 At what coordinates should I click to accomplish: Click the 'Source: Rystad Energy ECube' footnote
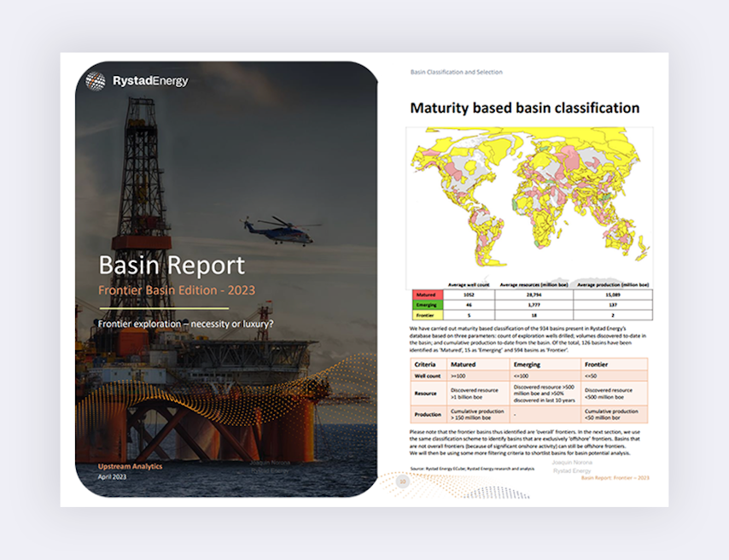click(472, 469)
